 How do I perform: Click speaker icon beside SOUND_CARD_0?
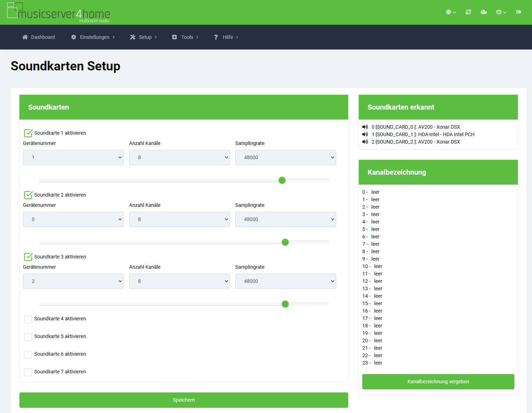365,127
